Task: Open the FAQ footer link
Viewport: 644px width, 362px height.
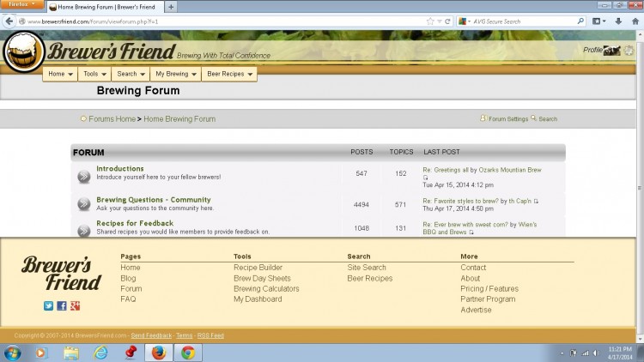Action: coord(128,299)
